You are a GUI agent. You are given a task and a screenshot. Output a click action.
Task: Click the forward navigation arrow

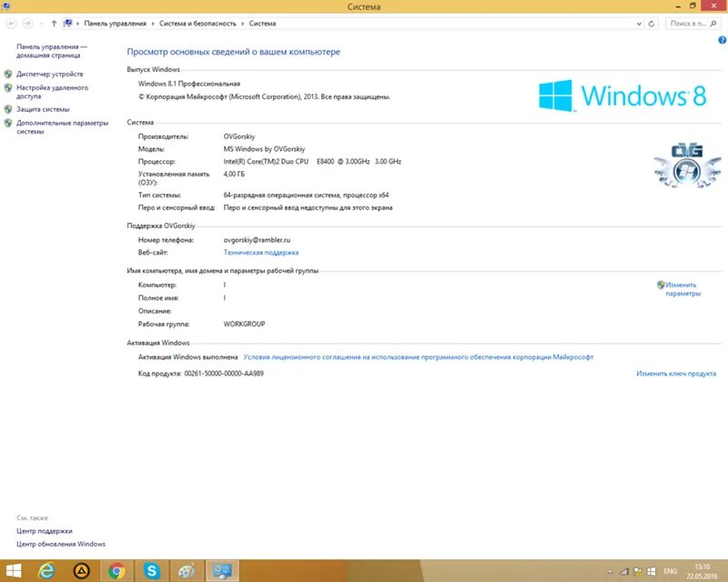pos(27,24)
